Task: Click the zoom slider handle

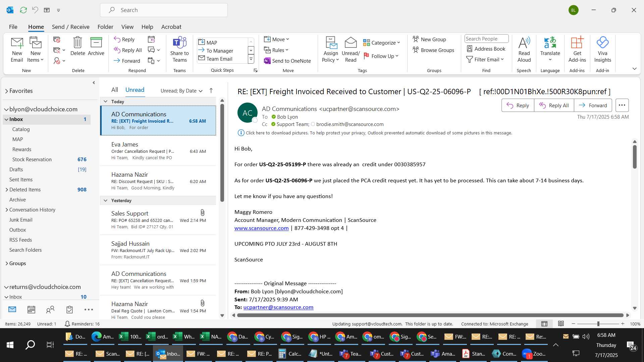Action: click(x=598, y=324)
